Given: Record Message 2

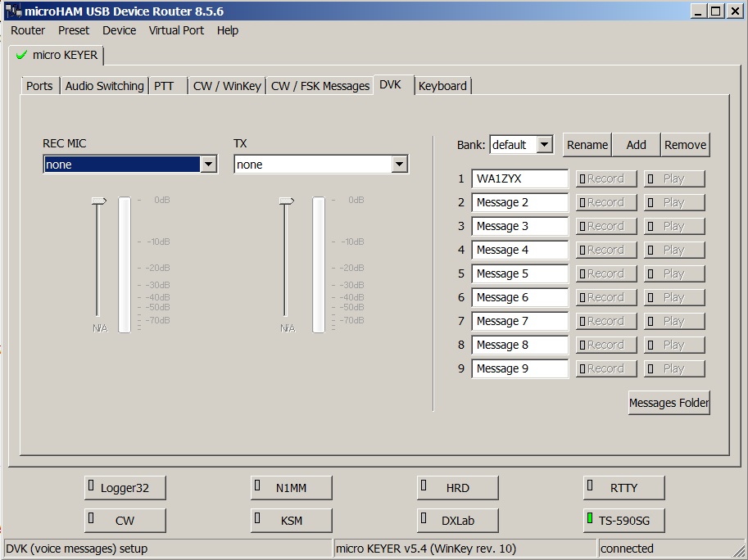Looking at the screenshot, I should (606, 202).
